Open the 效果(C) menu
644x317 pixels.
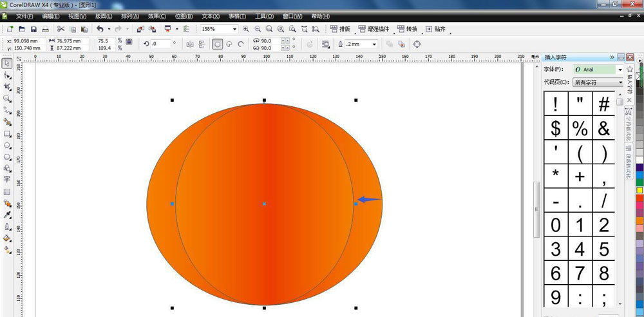(x=157, y=16)
